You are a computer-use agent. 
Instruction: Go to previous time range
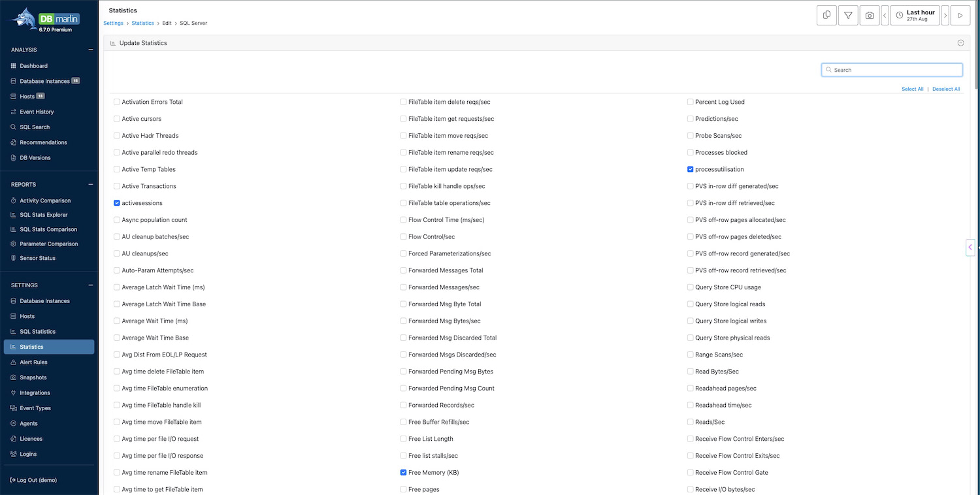pos(885,15)
